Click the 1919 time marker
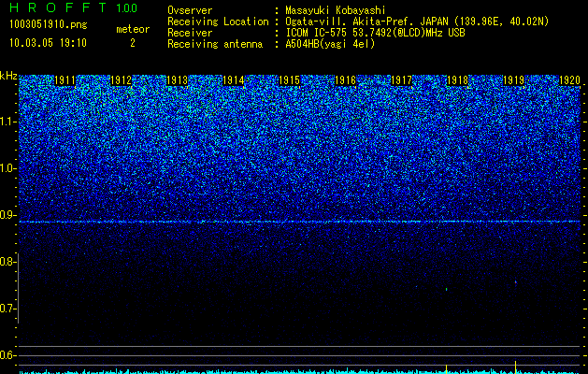The image size is (588, 374). click(x=513, y=80)
